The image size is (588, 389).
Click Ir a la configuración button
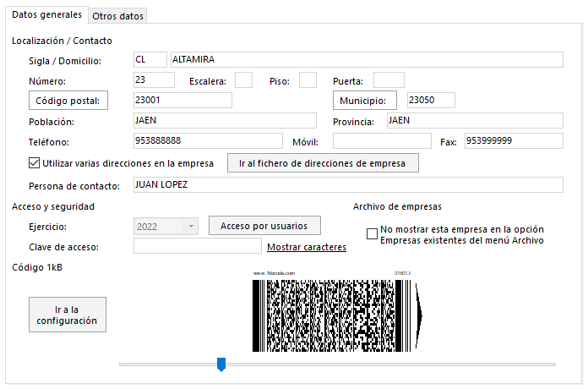click(x=68, y=315)
